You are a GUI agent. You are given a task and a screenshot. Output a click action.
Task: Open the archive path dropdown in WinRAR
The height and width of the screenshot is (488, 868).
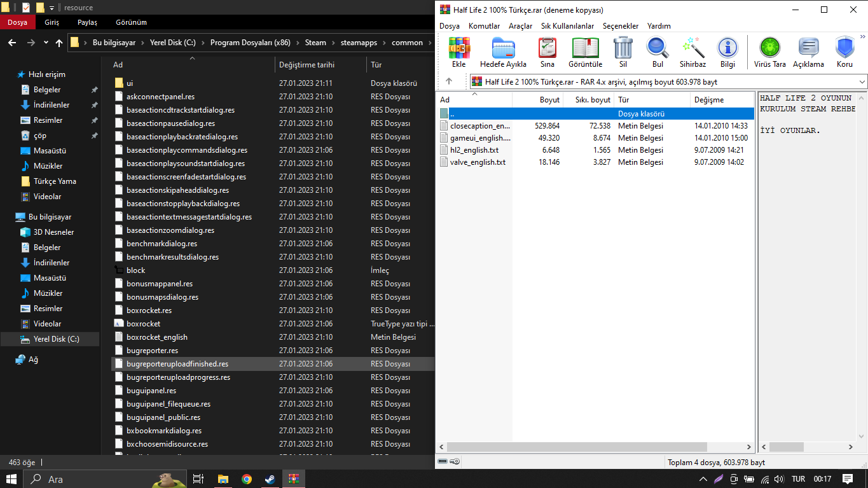pyautogui.click(x=862, y=81)
